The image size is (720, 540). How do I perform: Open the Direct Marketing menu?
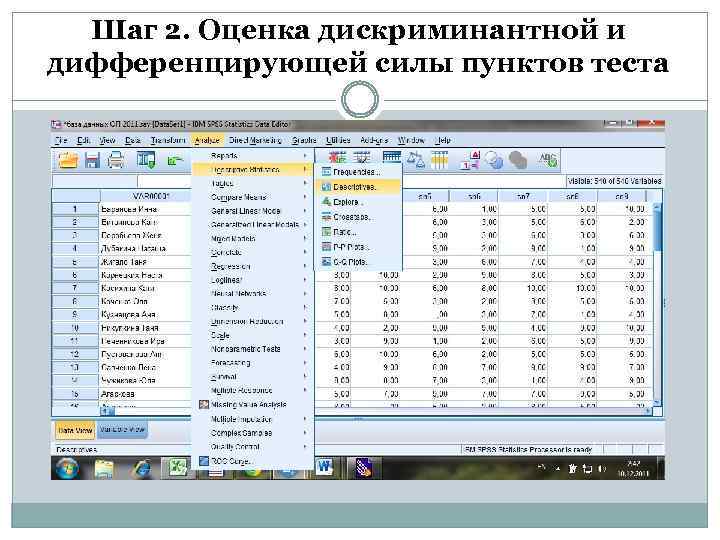coord(255,140)
